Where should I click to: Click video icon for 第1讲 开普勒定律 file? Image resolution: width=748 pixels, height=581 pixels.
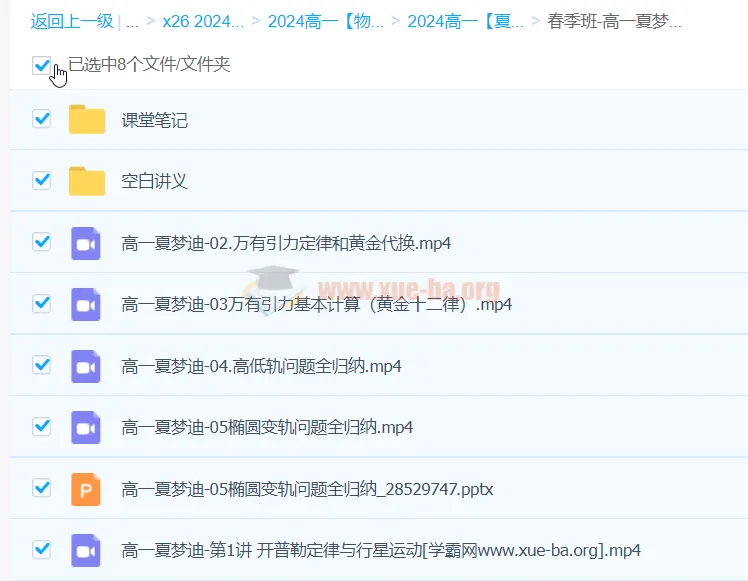pos(86,550)
